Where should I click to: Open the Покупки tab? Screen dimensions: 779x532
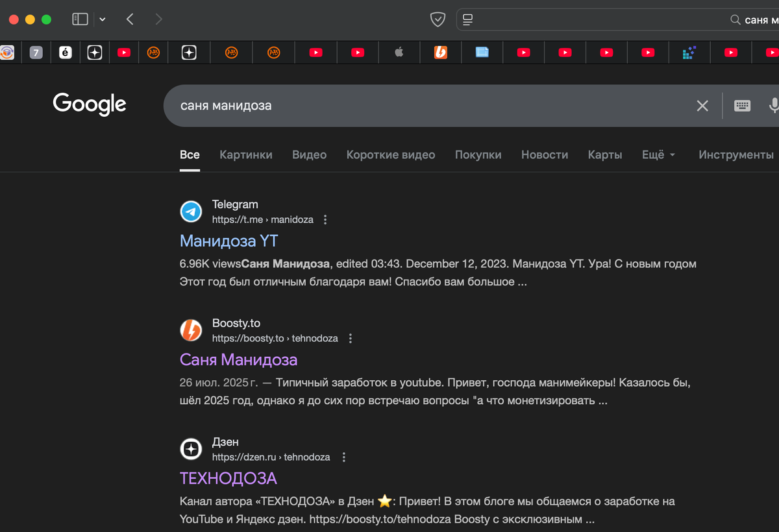click(x=478, y=154)
